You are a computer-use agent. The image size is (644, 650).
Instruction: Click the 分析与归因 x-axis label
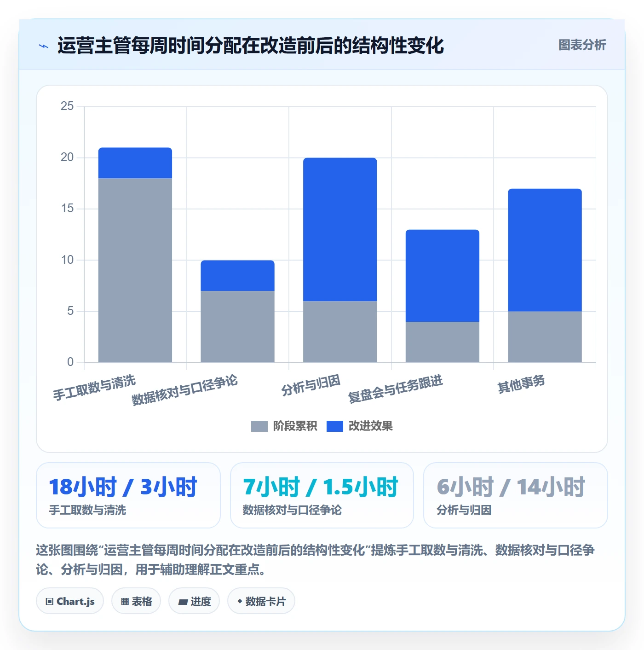(x=311, y=385)
